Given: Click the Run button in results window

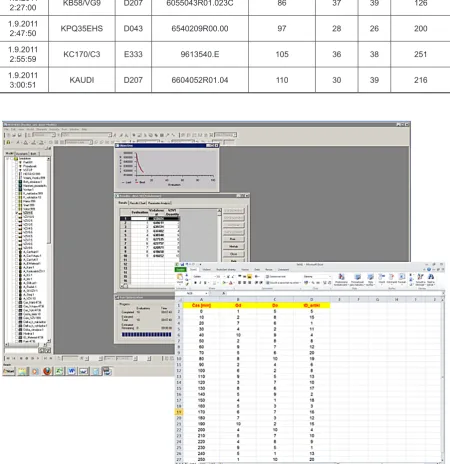Looking at the screenshot, I should pyautogui.click(x=233, y=239).
